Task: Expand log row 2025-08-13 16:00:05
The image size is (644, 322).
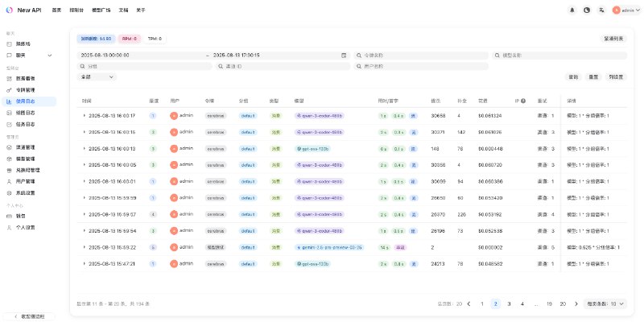Action: (x=85, y=165)
